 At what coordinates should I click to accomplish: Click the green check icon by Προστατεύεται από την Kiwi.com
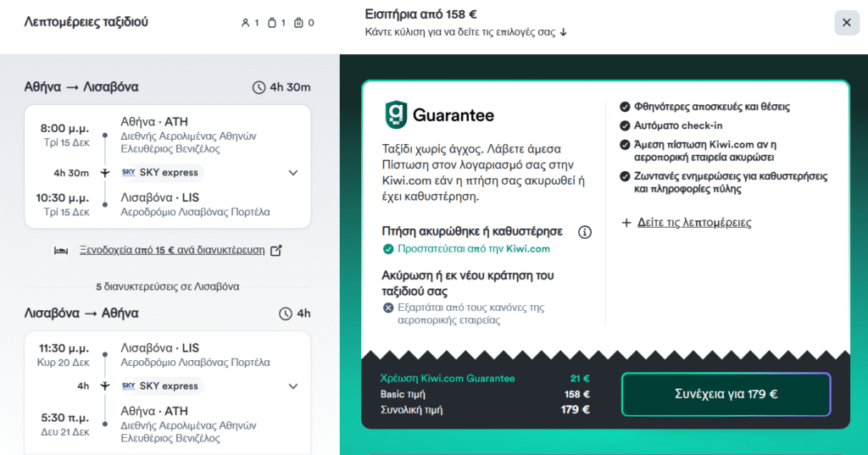coord(388,249)
